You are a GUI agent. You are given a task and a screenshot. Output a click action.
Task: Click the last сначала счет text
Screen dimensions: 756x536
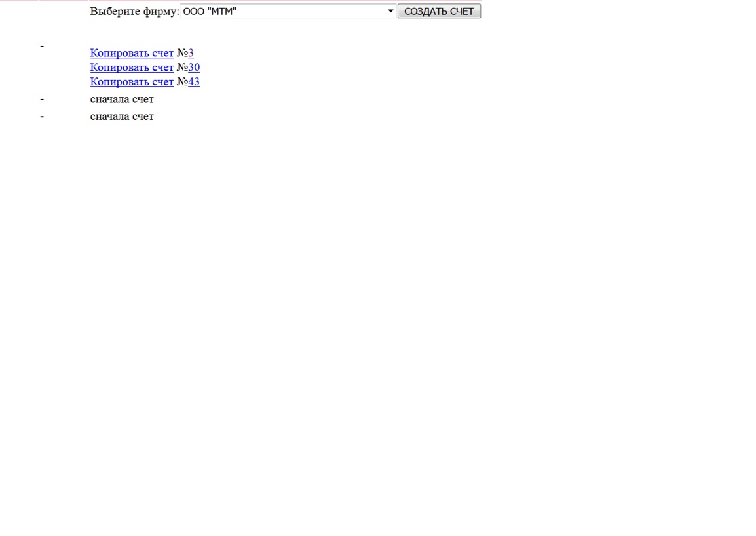tap(122, 116)
